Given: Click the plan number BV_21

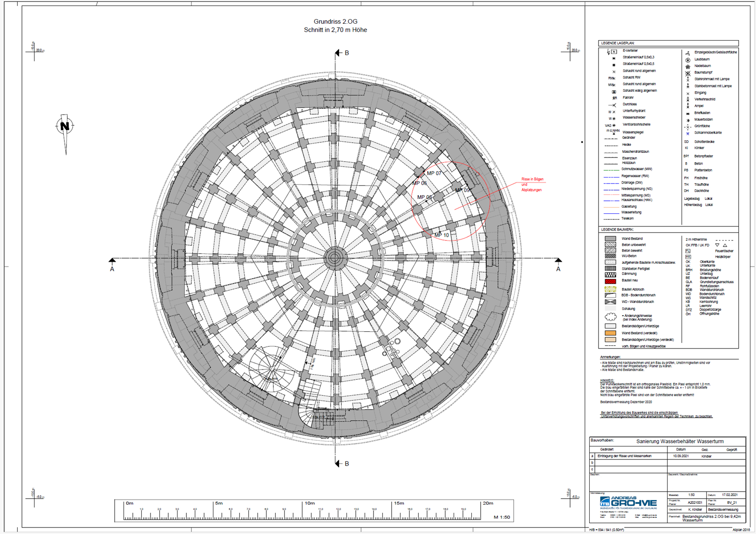Looking at the screenshot, I should pos(732,502).
